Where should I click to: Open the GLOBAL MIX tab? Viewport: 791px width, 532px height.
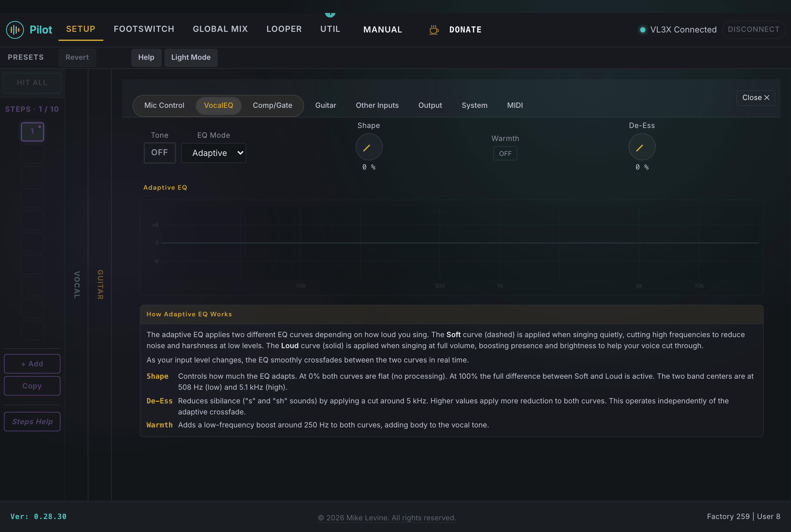[x=220, y=29]
